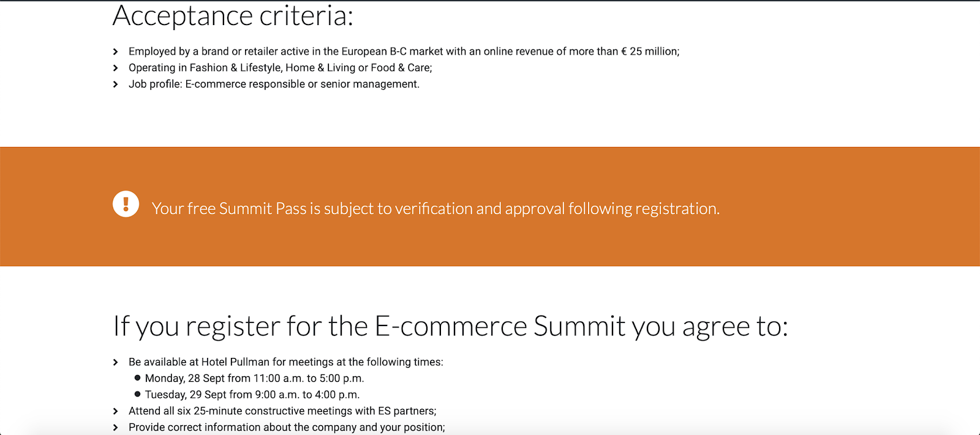Click the free Summit Pass verification banner text

pos(435,209)
